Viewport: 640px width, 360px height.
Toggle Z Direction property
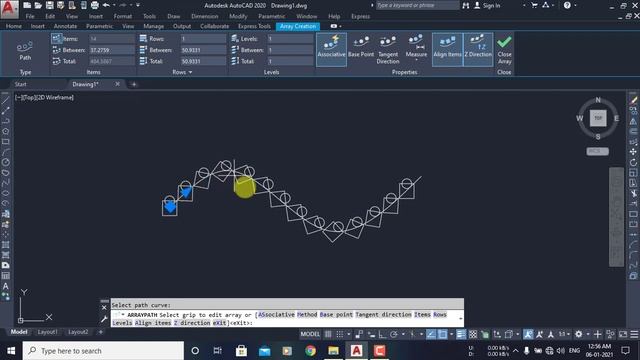click(478, 49)
